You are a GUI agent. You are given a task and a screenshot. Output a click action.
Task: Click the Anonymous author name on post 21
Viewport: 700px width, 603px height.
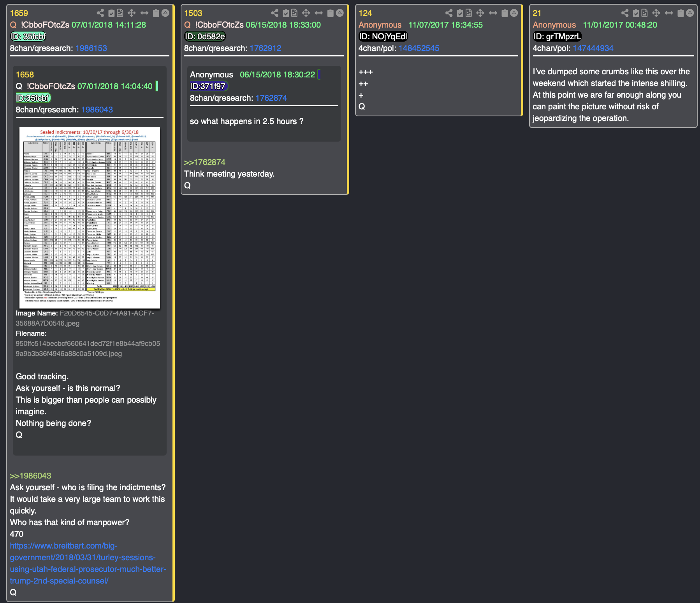554,25
